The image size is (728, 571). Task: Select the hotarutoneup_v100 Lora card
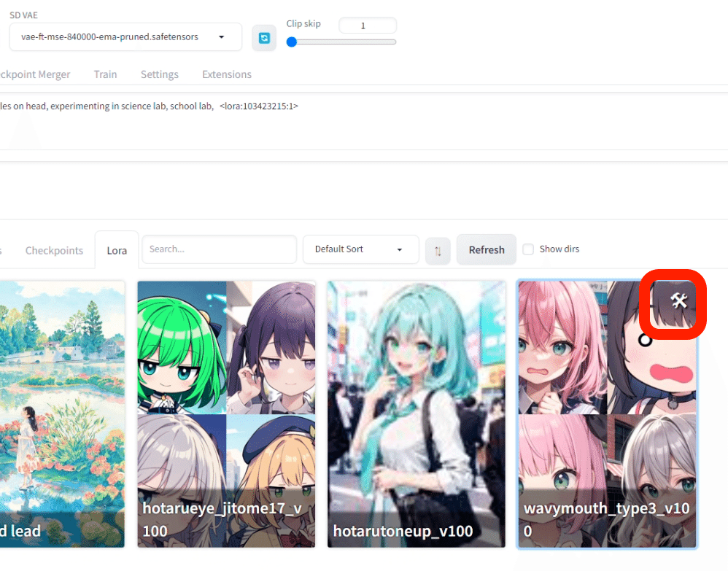pyautogui.click(x=416, y=414)
